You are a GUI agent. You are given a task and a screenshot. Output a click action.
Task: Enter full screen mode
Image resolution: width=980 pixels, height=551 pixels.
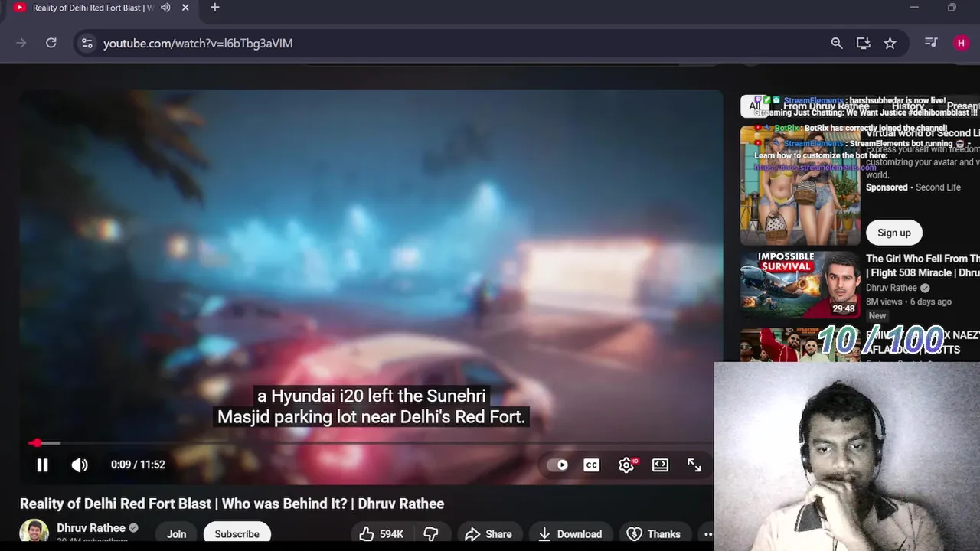pyautogui.click(x=694, y=465)
